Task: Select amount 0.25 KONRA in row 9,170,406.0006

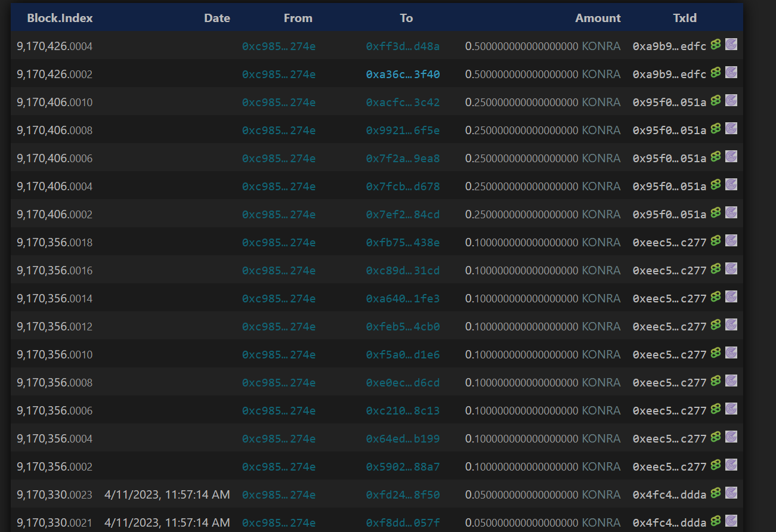Action: point(543,158)
